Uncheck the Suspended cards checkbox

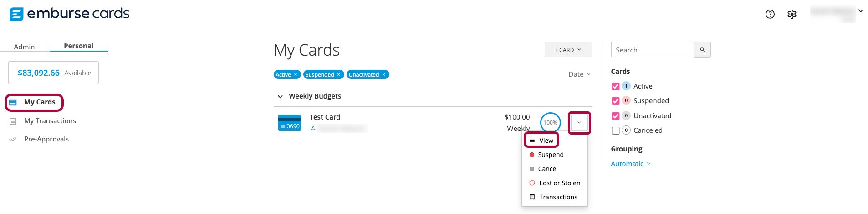[x=616, y=101]
